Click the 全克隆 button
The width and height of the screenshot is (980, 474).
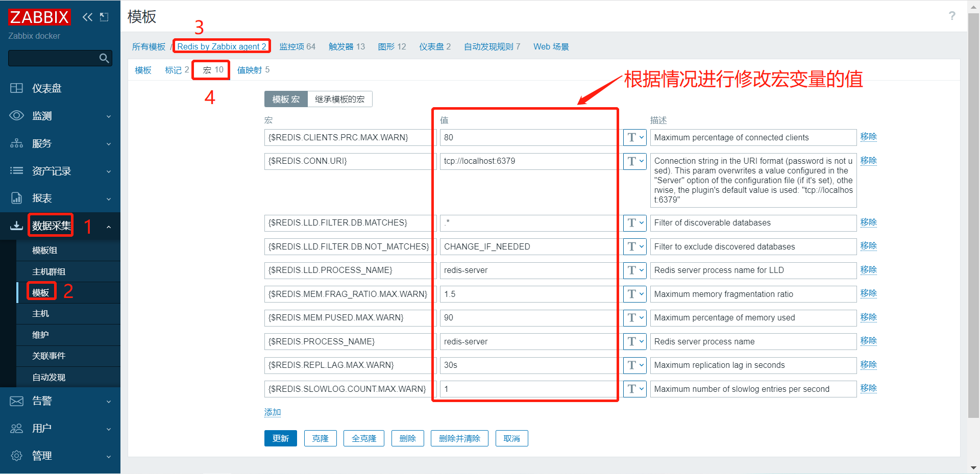(x=364, y=438)
